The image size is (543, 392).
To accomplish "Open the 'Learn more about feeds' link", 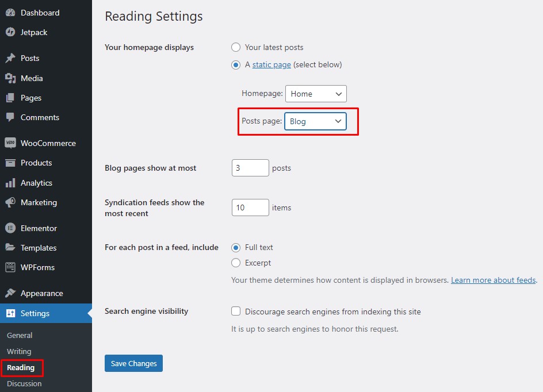I will pos(494,280).
